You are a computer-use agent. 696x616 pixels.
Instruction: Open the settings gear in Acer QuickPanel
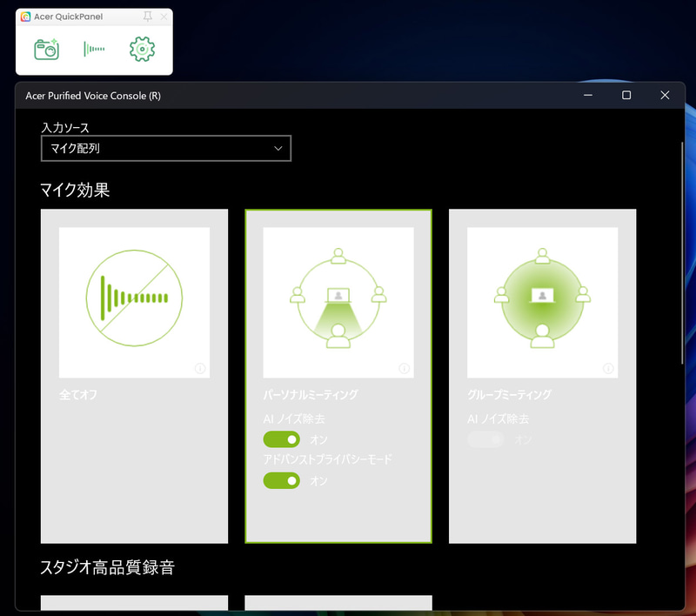[142, 49]
